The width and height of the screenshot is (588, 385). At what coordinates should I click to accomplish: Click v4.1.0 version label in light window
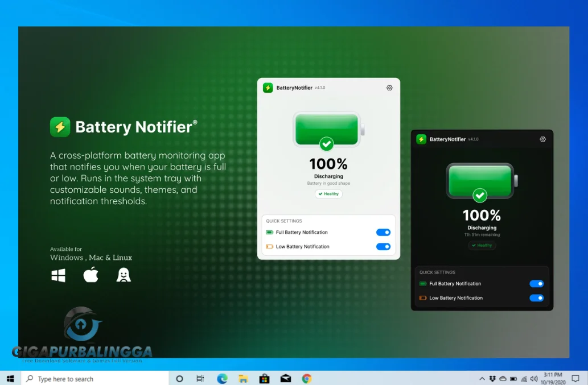click(x=320, y=88)
